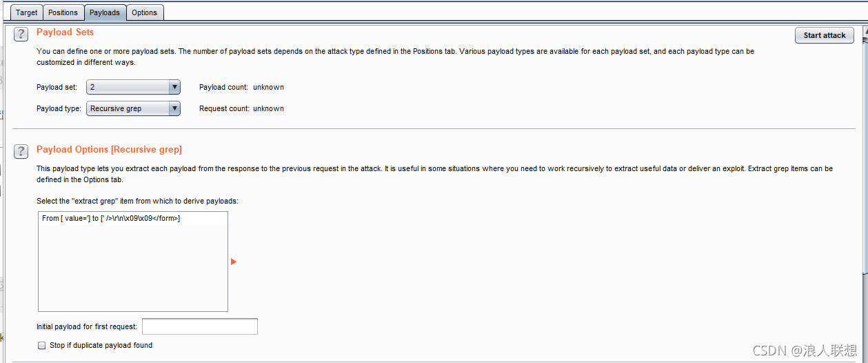Screen dimensions: 868x363
Task: Switch to the Target tab
Action: click(x=27, y=12)
